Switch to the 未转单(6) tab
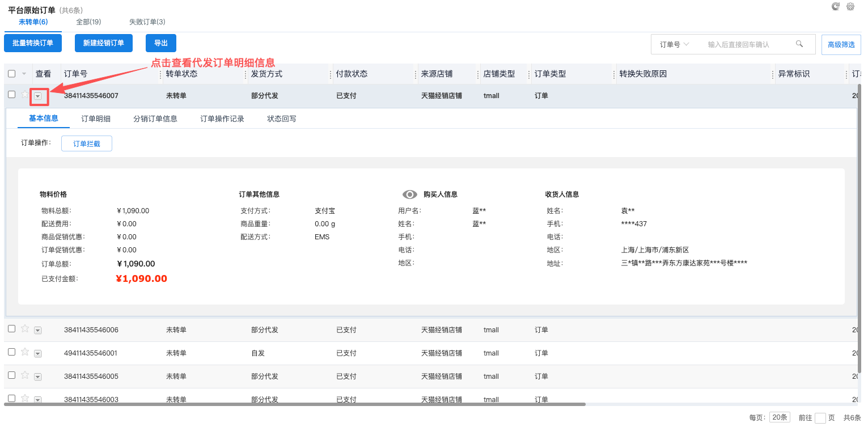The image size is (868, 427). (x=33, y=22)
